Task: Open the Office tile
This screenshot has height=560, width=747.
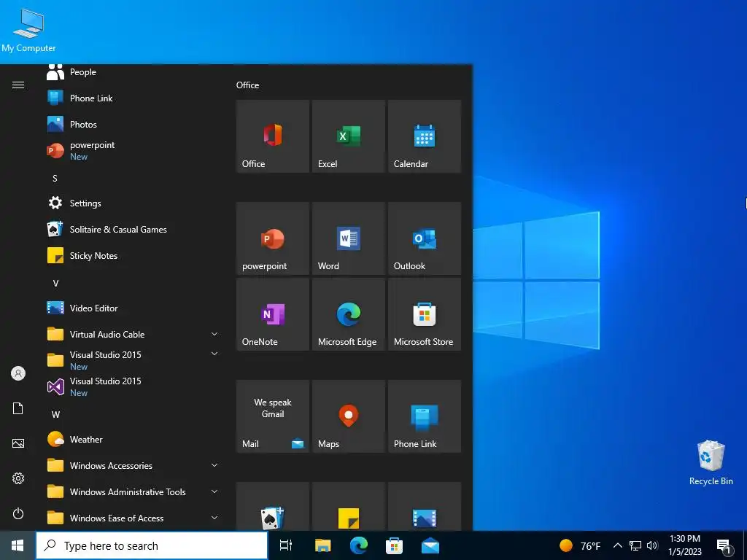Action: coord(273,136)
